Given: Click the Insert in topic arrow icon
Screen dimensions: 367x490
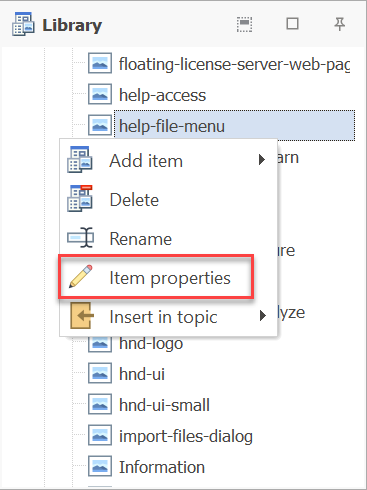Looking at the screenshot, I should point(82,316).
